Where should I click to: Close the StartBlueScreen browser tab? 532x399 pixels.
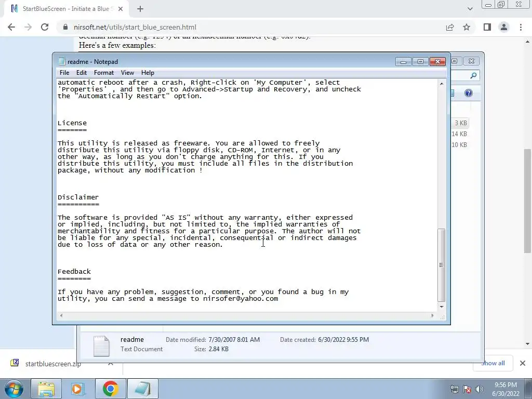coord(121,9)
